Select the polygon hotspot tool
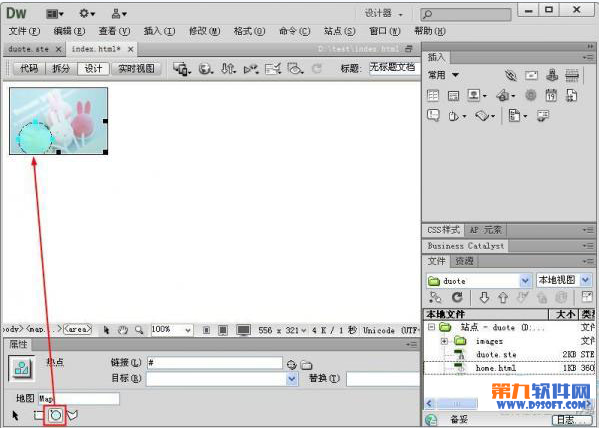This screenshot has height=428, width=599. tap(72, 415)
